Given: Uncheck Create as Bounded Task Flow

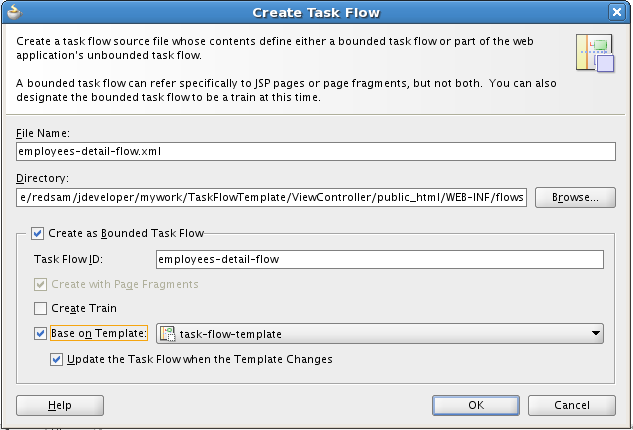Looking at the screenshot, I should point(39,233).
